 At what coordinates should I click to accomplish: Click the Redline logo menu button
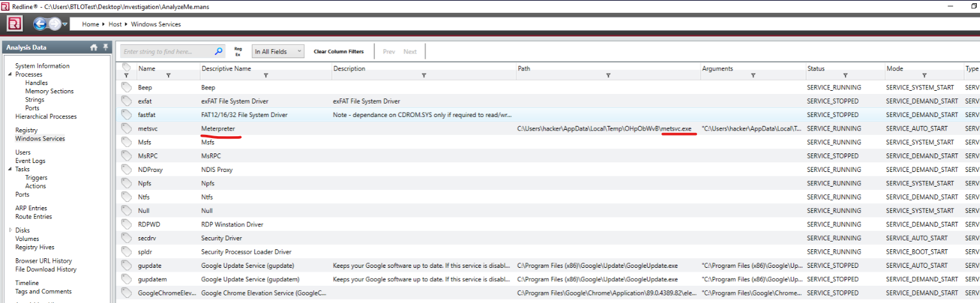click(15, 24)
